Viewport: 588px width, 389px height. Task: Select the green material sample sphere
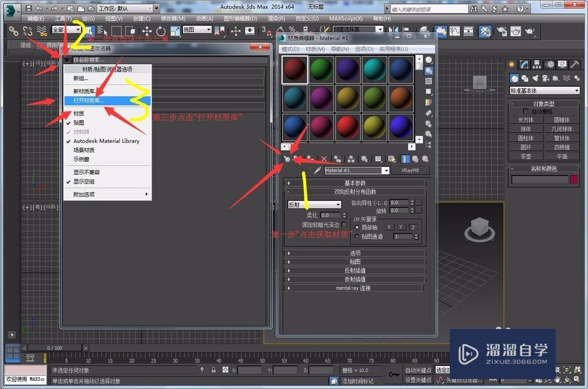[x=322, y=69]
